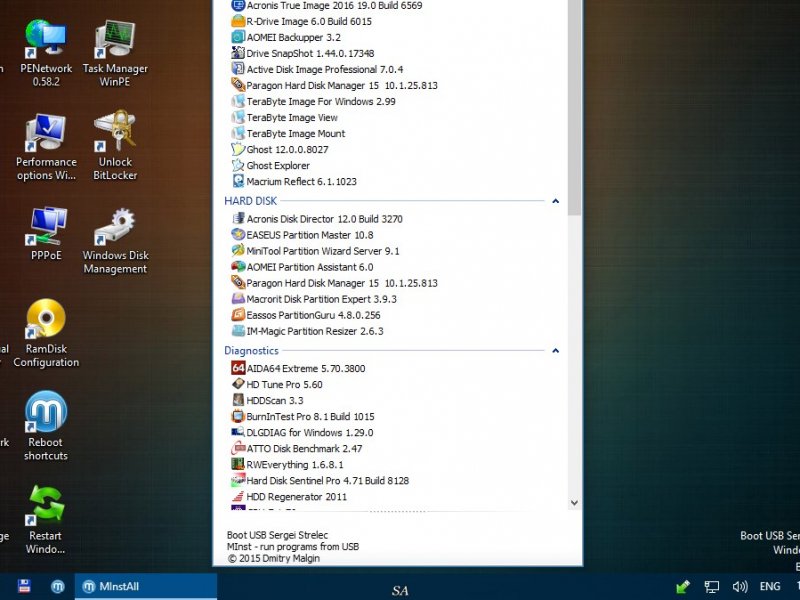Image resolution: width=800 pixels, height=600 pixels.
Task: Select the MiniTool Partition Wizard Server icon
Action: coord(238,251)
